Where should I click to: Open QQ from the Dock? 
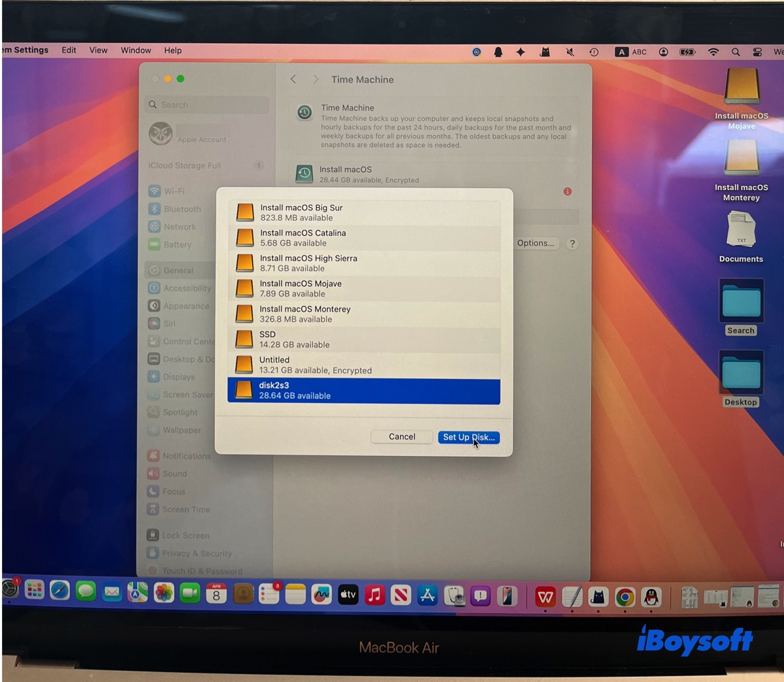pyautogui.click(x=651, y=596)
